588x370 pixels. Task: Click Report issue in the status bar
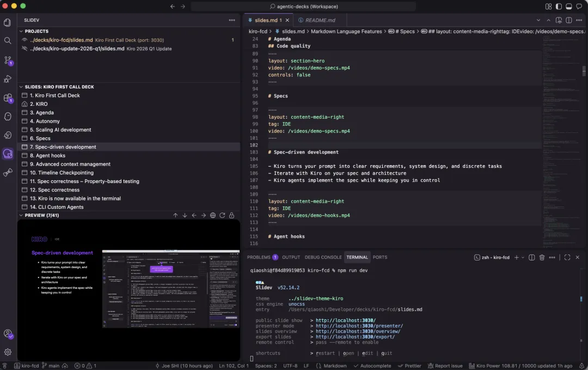(445, 366)
